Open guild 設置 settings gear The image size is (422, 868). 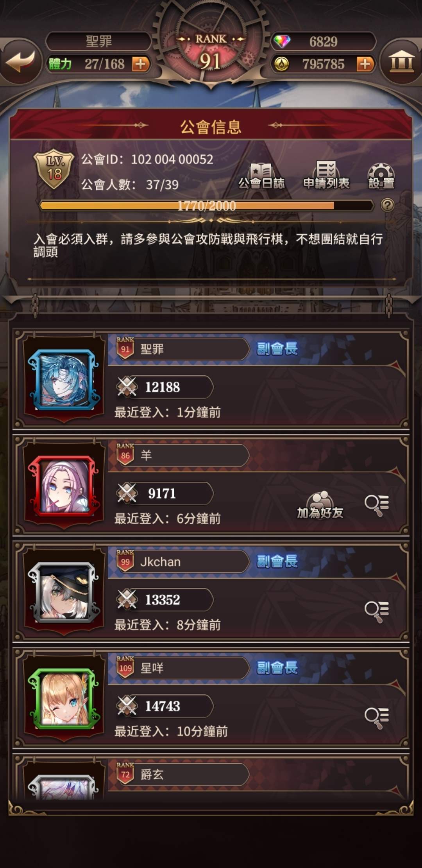pos(381,176)
